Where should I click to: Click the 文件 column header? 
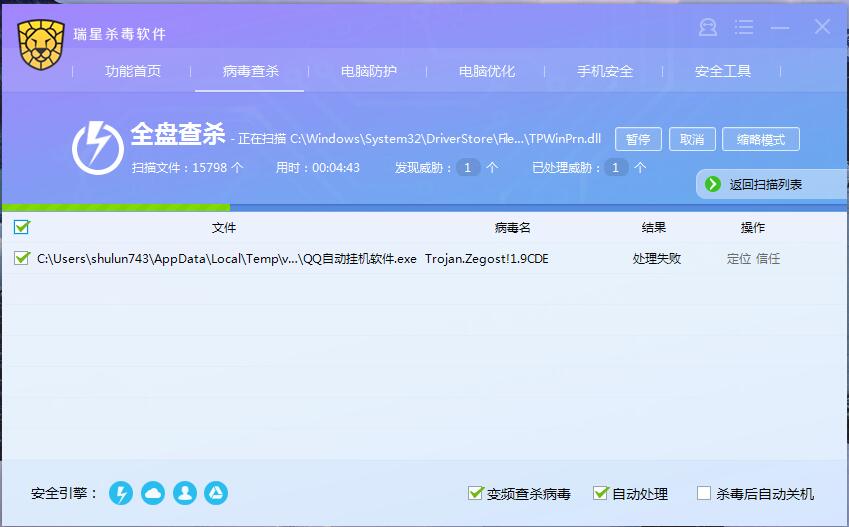[x=224, y=227]
